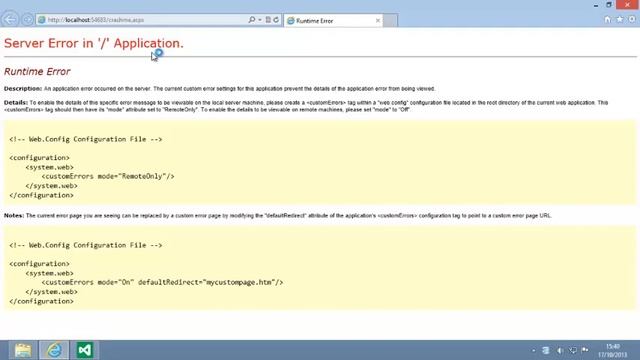Close the Runtime Error tab
The image size is (640, 360).
[378, 20]
